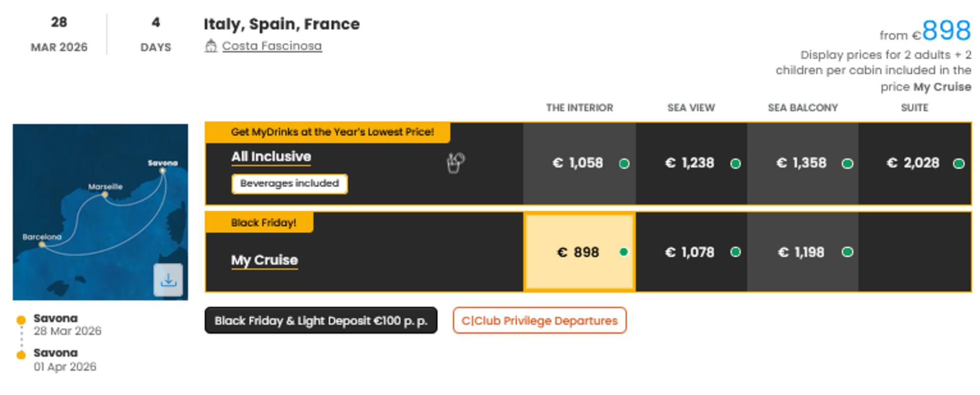Click the Beverages included badge

pos(290,184)
